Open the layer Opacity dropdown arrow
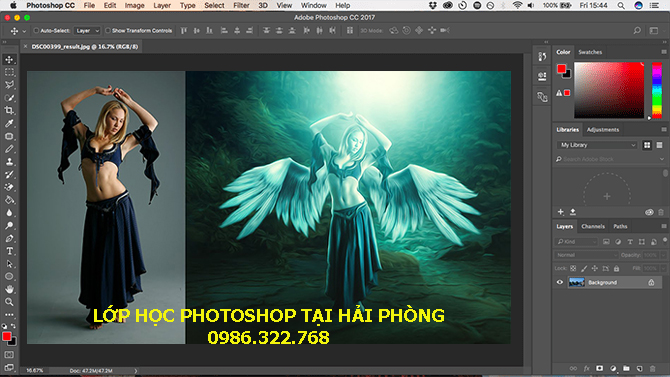Viewport: 670px width, 377px height. tap(663, 255)
